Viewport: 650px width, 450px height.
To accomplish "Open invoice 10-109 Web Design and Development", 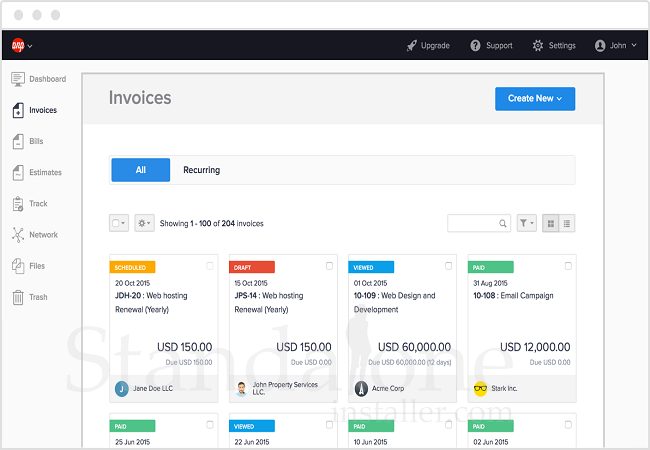I will tap(395, 302).
